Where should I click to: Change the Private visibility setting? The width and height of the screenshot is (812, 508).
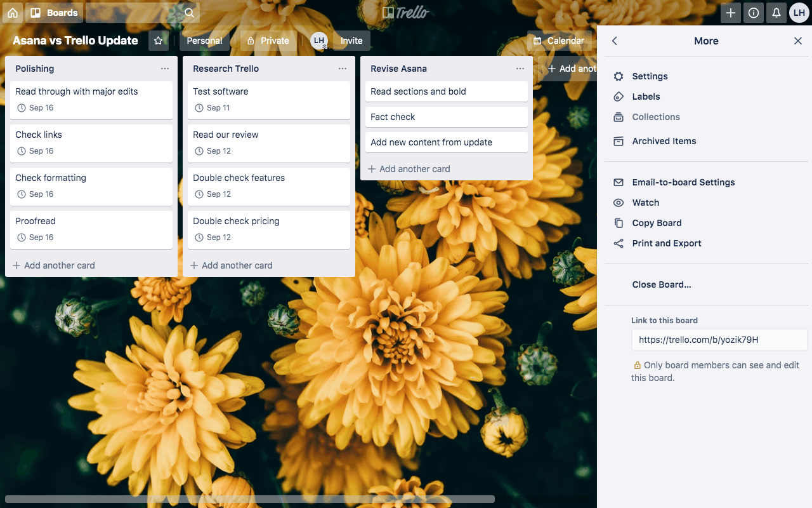pyautogui.click(x=268, y=41)
